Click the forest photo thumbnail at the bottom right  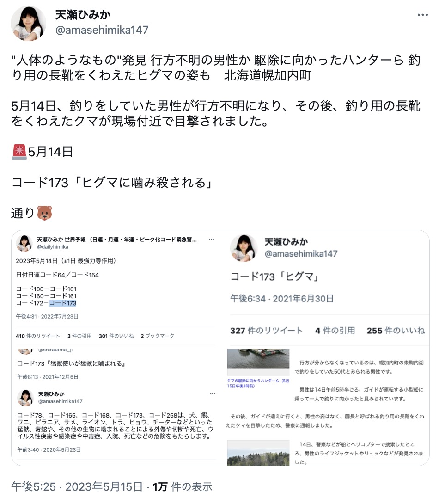coord(258,453)
